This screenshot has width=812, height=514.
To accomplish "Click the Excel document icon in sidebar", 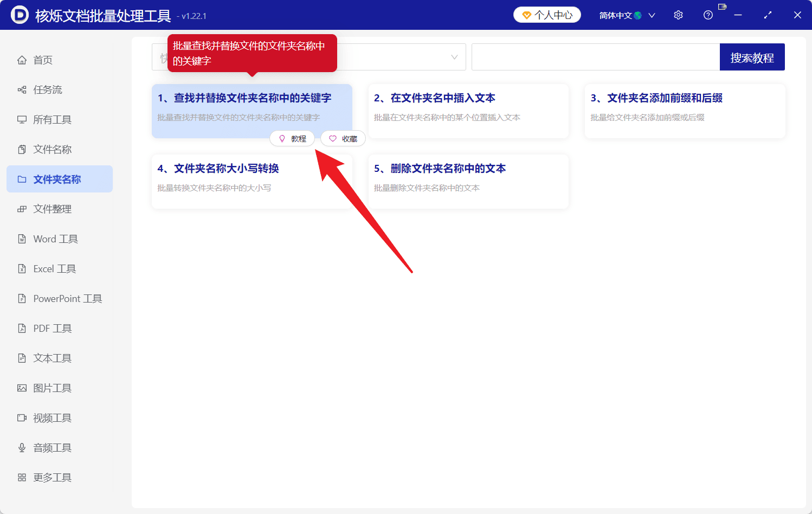I will click(22, 269).
